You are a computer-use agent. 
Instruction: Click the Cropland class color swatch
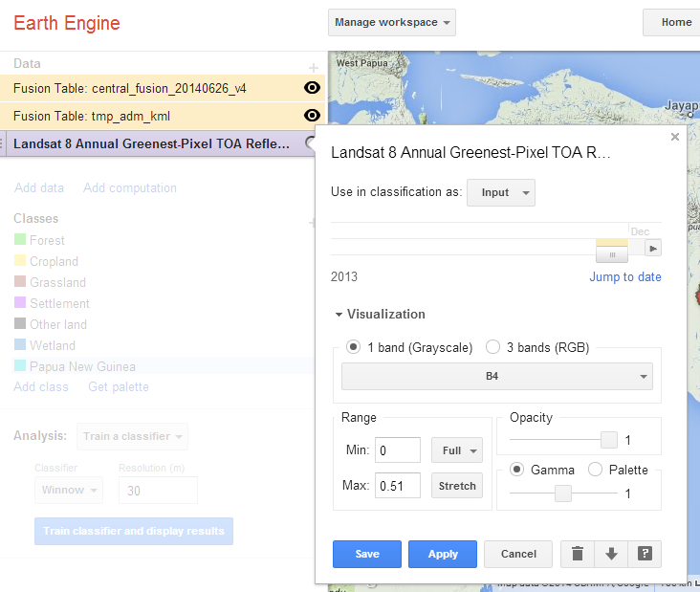click(20, 260)
